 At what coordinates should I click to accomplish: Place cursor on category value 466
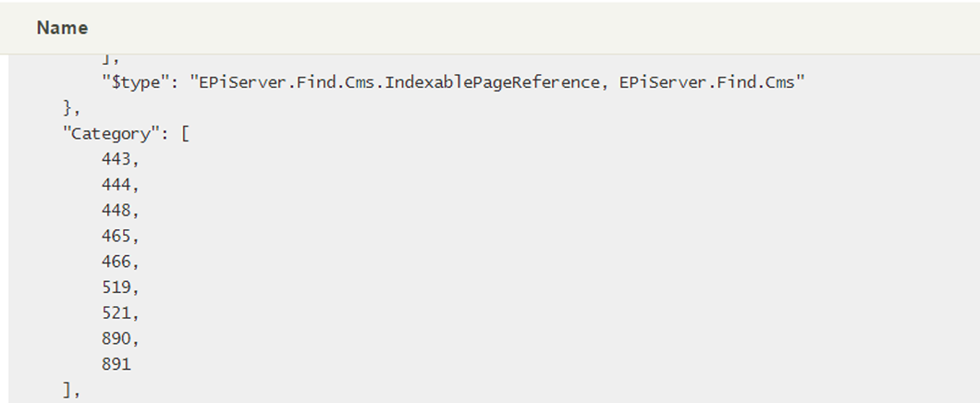click(x=117, y=262)
